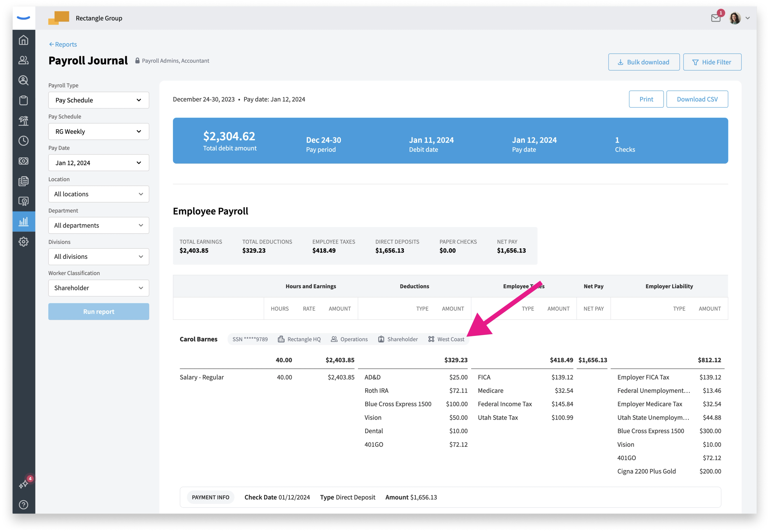This screenshot has width=769, height=532.
Task: Select the Reports bar chart sidebar icon
Action: tap(23, 221)
